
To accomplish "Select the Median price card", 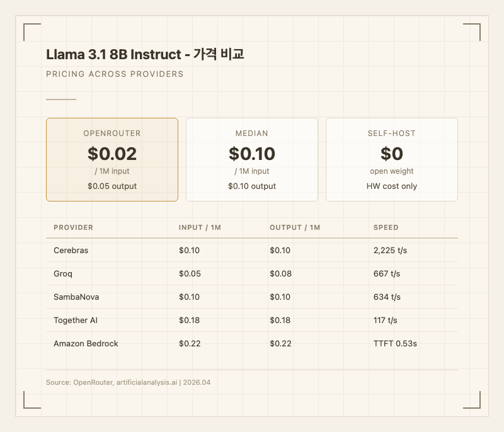I will coord(252,159).
